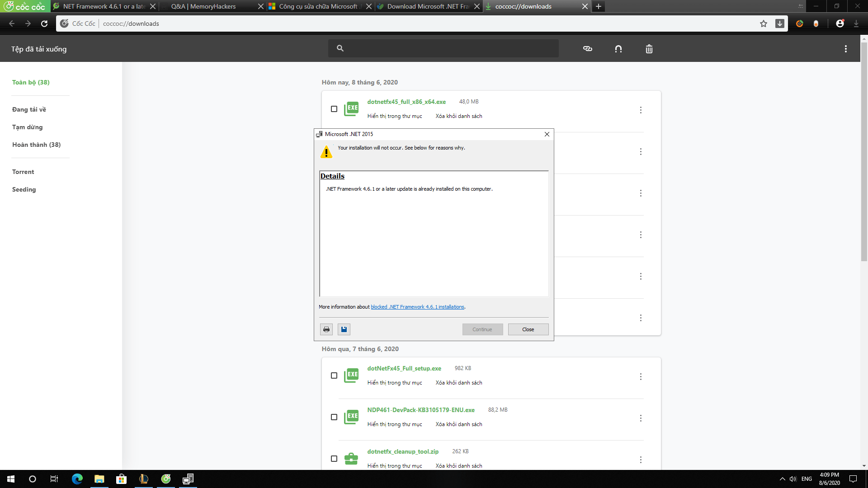This screenshot has width=868, height=488.
Task: Open dotNetFx45_Full_setup.exe file link
Action: 404,368
